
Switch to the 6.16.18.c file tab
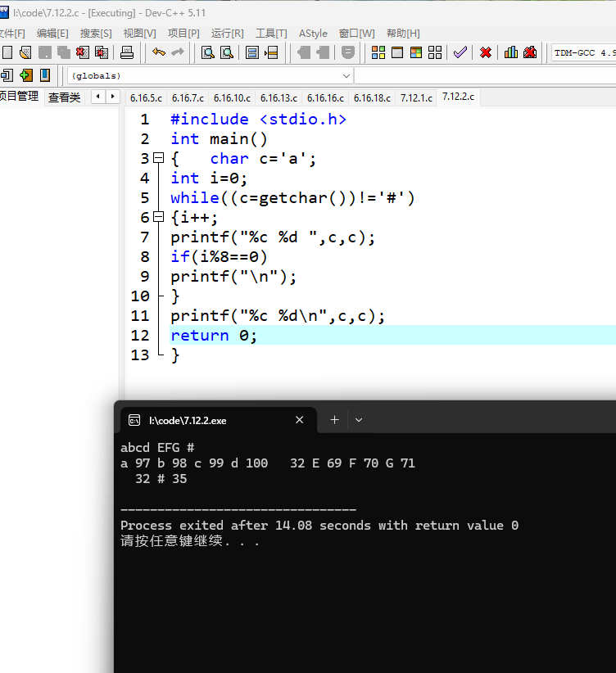[372, 98]
